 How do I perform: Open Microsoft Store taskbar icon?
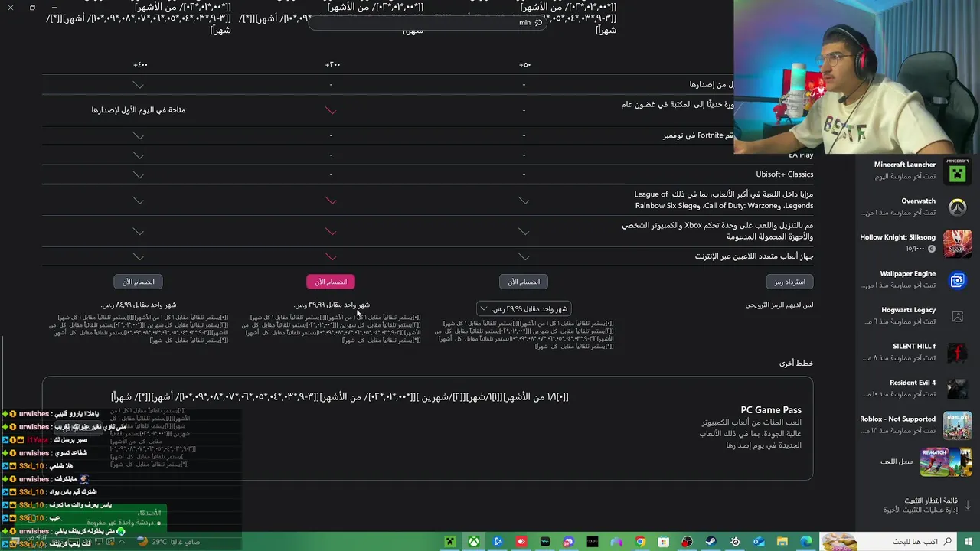point(664,542)
